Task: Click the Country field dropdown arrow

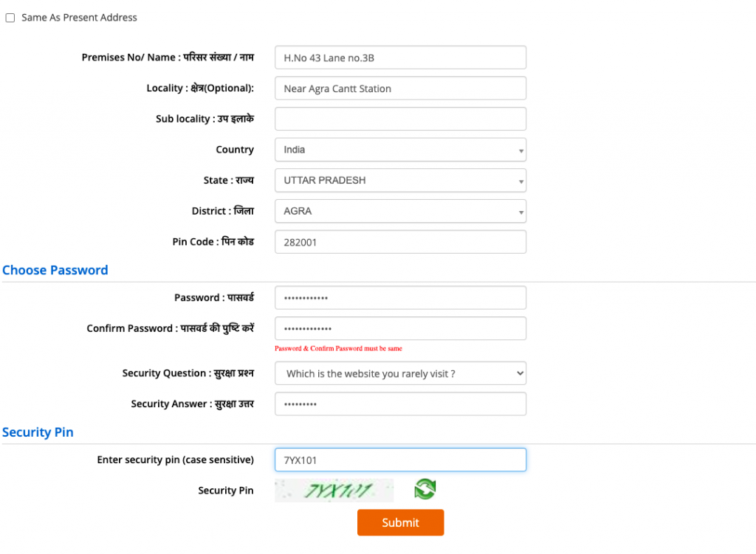Action: coord(519,150)
